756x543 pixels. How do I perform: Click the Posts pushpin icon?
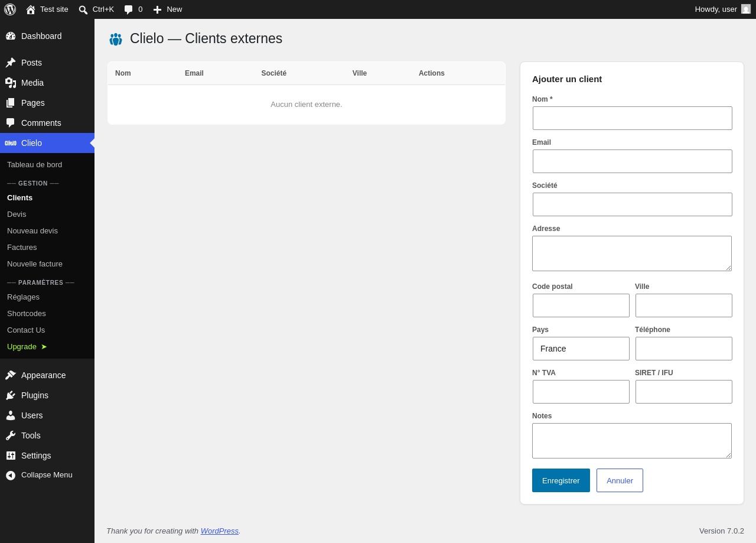click(x=11, y=63)
